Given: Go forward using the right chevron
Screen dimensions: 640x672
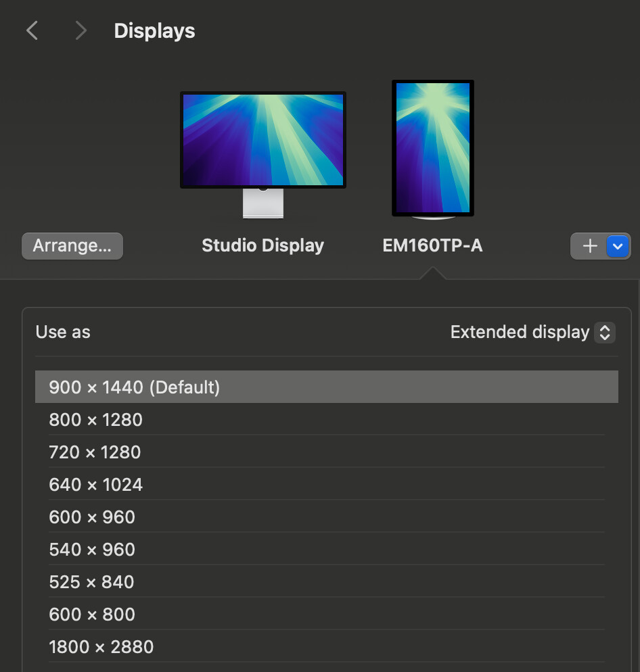Looking at the screenshot, I should click(81, 31).
